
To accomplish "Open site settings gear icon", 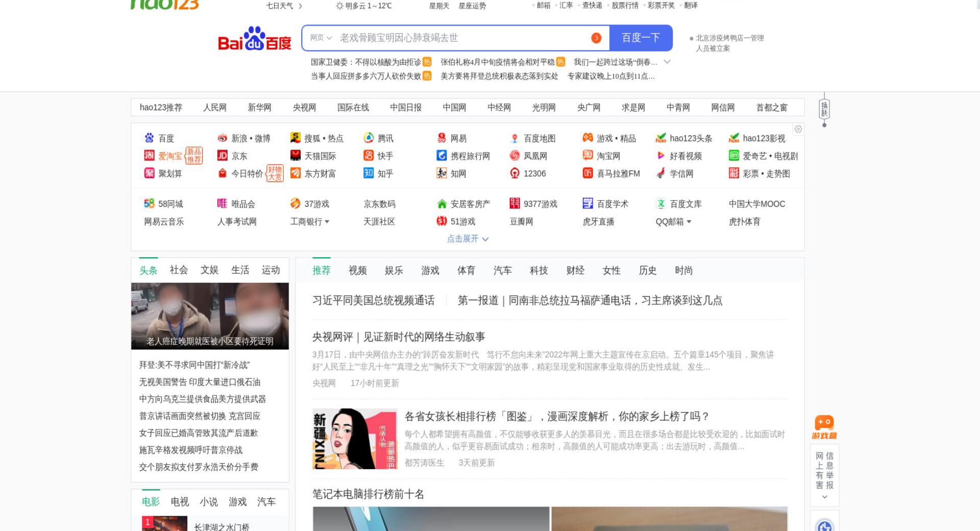I will [798, 129].
